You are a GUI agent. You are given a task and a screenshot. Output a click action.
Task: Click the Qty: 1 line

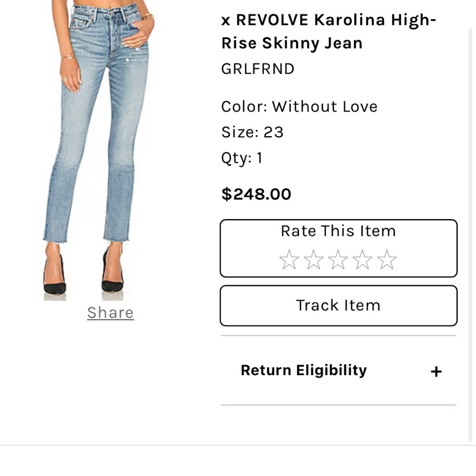click(x=242, y=158)
